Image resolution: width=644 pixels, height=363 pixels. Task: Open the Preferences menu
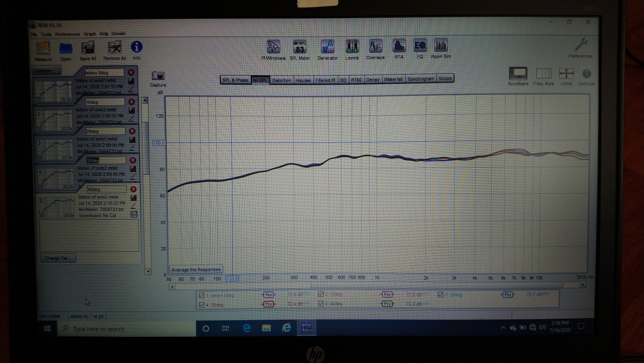click(67, 34)
